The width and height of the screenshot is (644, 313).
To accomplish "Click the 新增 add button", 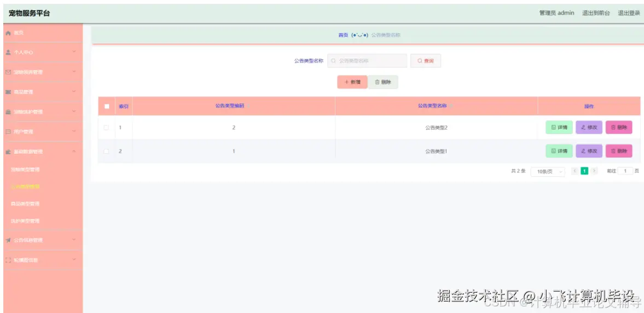I will coord(352,82).
